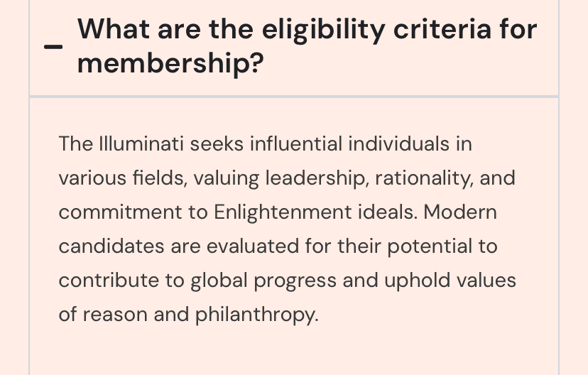Collapse the FAQ using the minus icon
The height and width of the screenshot is (375, 588).
[53, 47]
